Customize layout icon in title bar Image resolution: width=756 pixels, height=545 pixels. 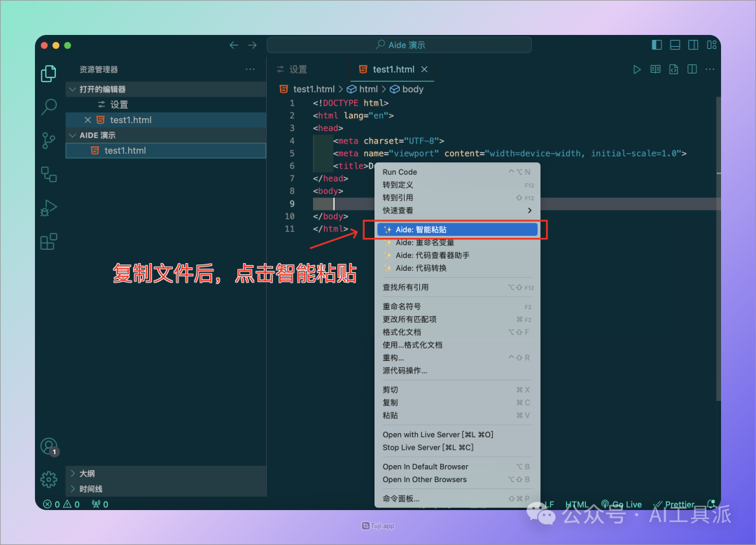(712, 45)
